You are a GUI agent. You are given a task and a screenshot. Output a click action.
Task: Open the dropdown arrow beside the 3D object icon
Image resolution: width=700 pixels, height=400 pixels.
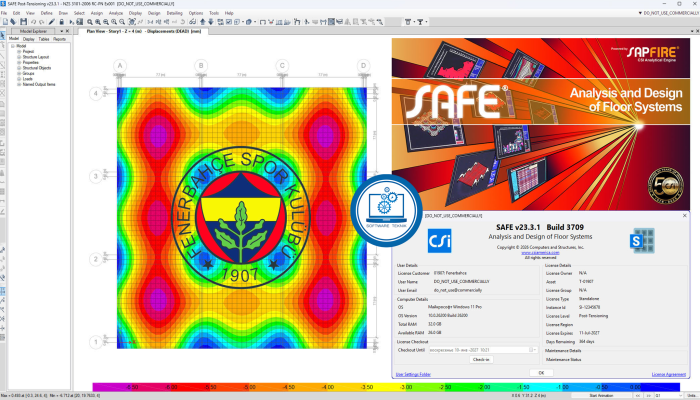254,22
